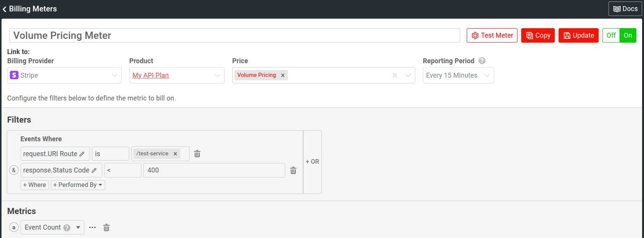Expand the Performed By filter menu
This screenshot has height=238, width=644.
(78, 185)
